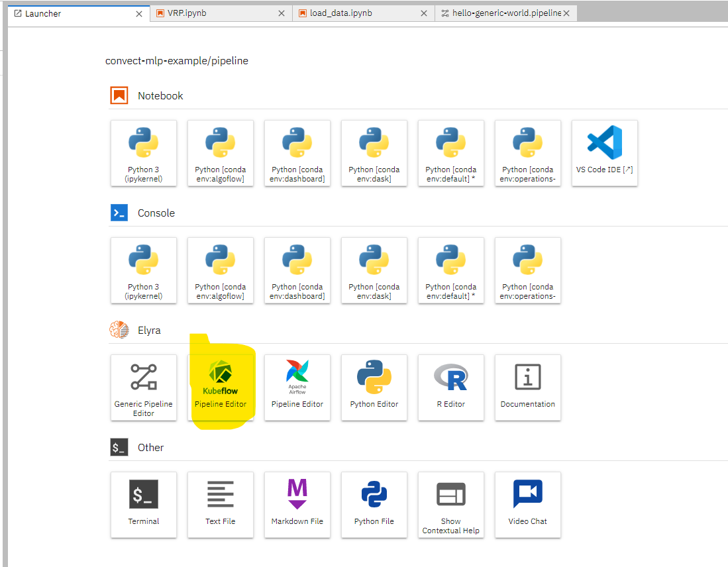Open VS Code IDE from launcher

click(605, 153)
